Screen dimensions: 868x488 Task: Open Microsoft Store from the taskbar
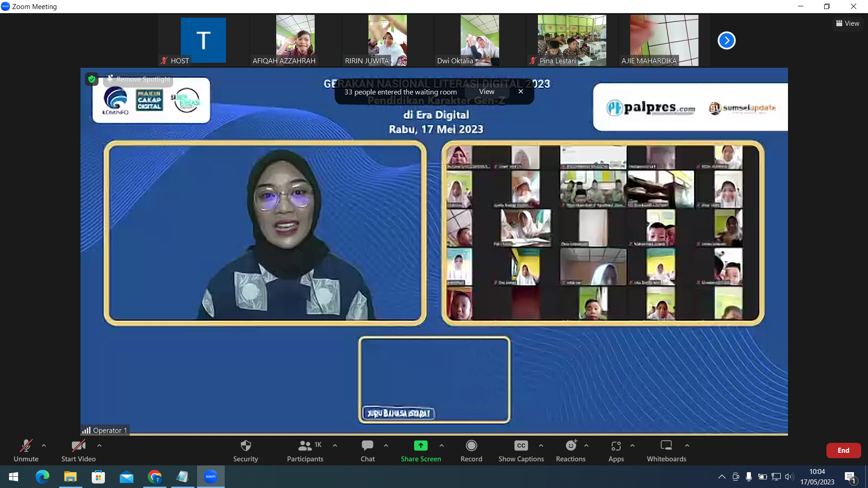(98, 477)
